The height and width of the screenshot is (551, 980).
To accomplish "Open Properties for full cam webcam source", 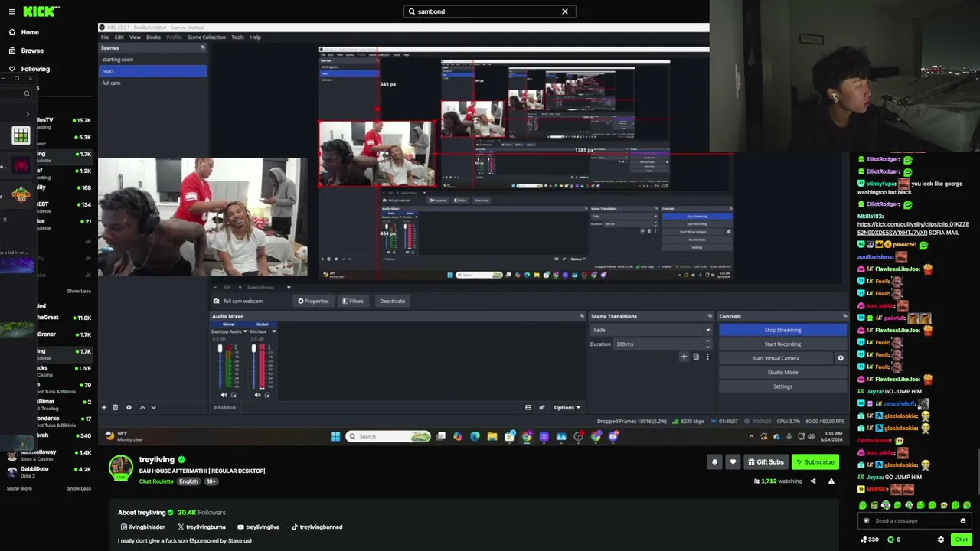I will coord(314,301).
